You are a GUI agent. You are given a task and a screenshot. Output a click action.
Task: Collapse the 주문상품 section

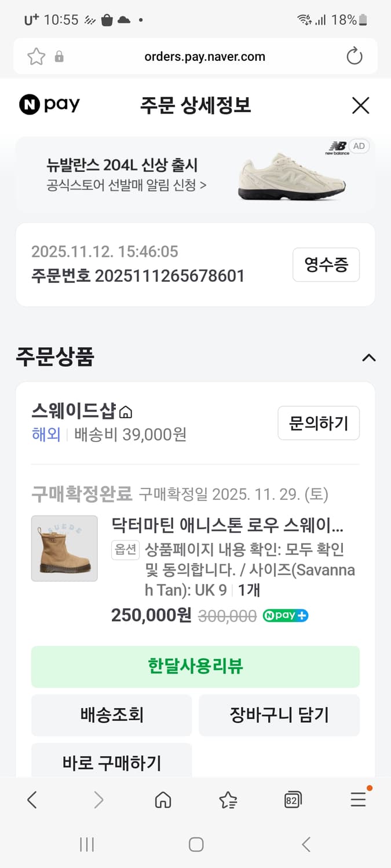coord(369,358)
